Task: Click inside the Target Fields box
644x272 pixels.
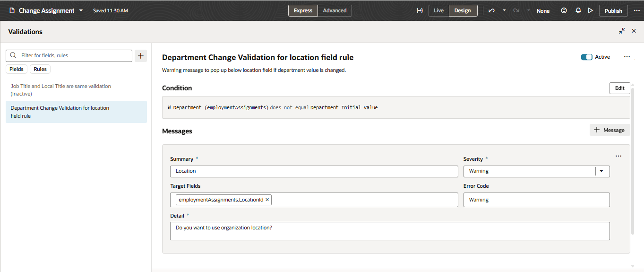Action: point(314,200)
